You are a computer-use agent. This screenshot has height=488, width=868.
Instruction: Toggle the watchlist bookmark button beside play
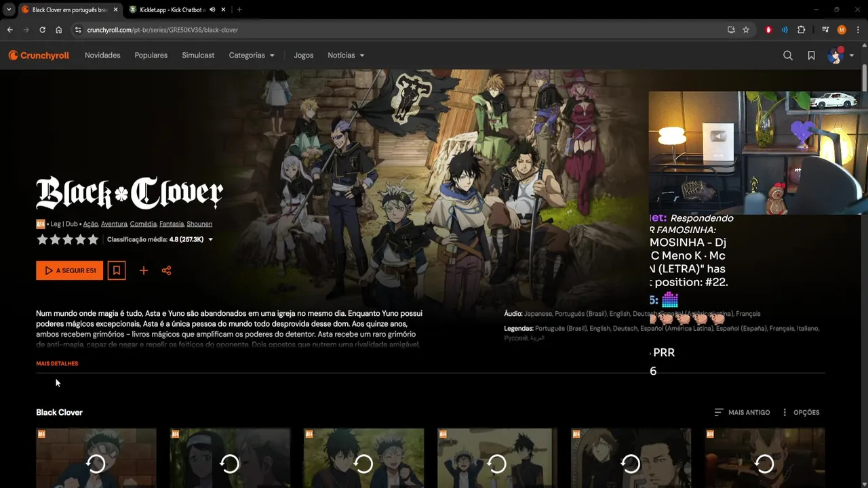[117, 270]
